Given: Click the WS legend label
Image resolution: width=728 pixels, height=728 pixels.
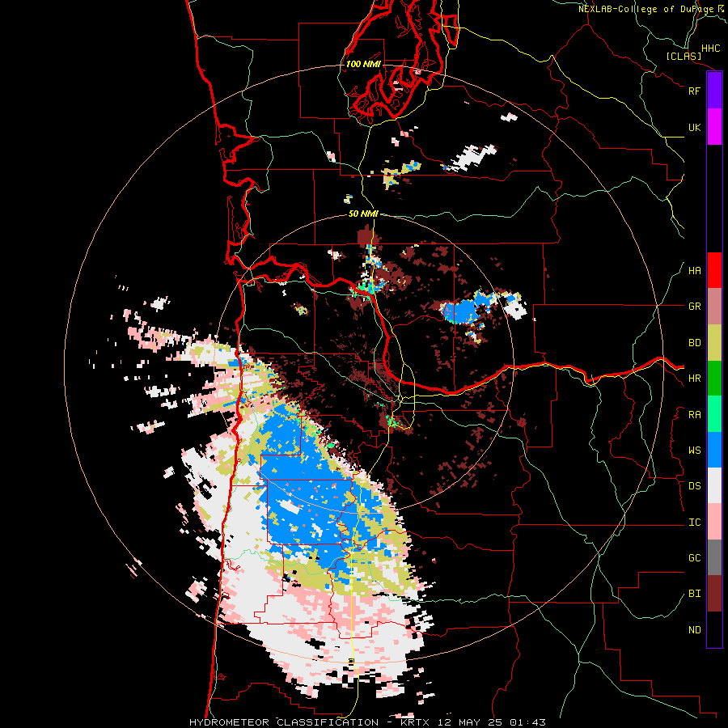Looking at the screenshot, I should pos(694,451).
